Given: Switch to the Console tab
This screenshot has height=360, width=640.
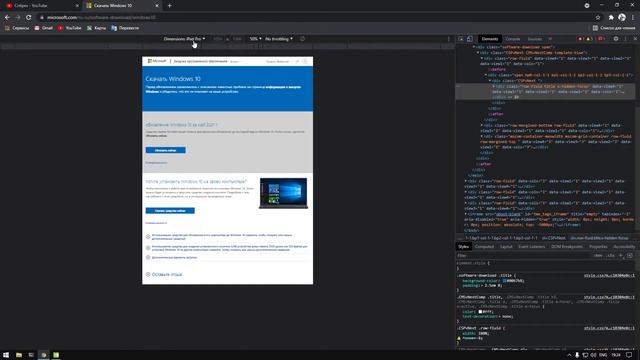Looking at the screenshot, I should coord(513,39).
